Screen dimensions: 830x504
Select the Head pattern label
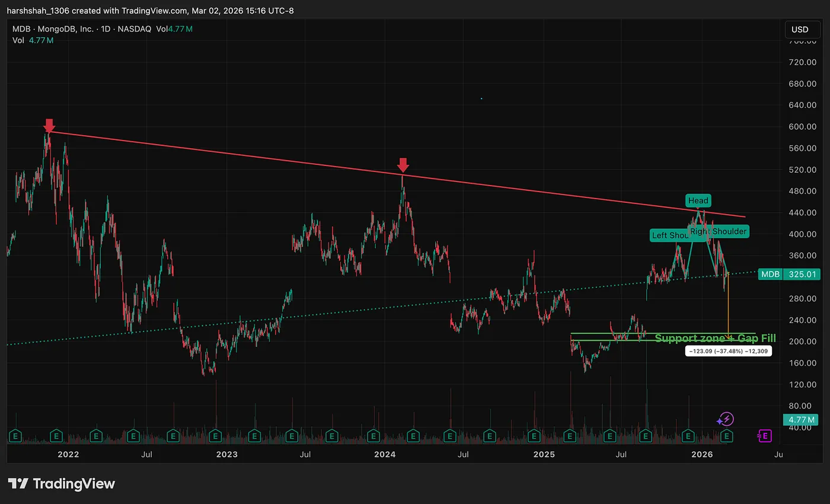tap(698, 200)
